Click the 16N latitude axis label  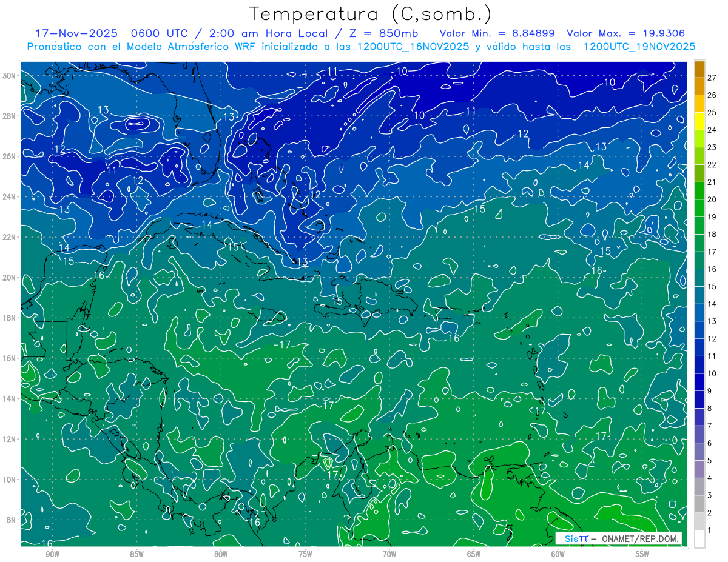tap(10, 358)
